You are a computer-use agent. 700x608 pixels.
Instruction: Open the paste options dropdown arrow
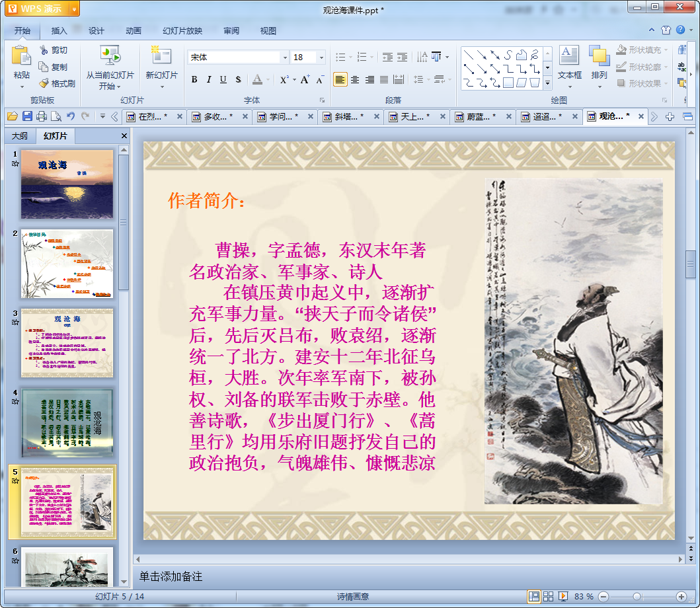22,87
